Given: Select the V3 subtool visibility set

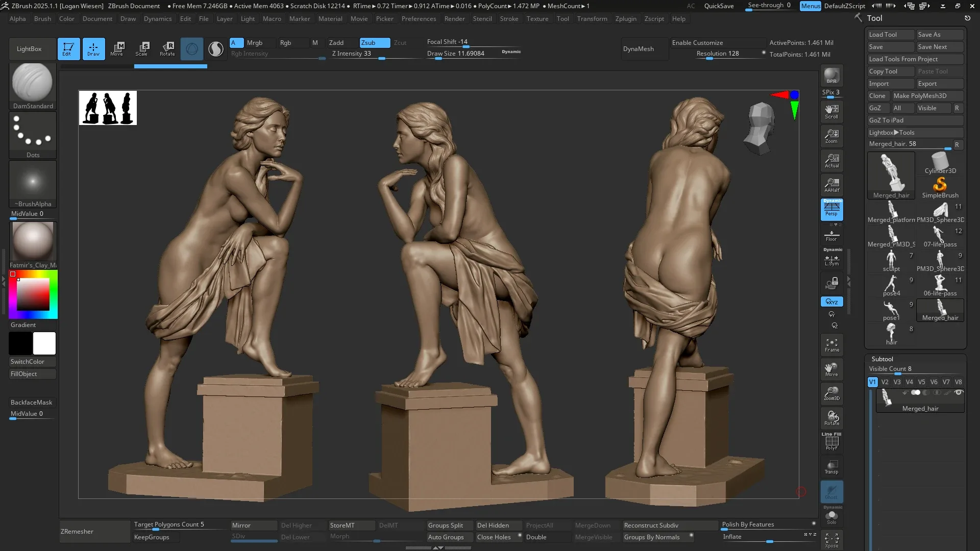Looking at the screenshot, I should 897,382.
